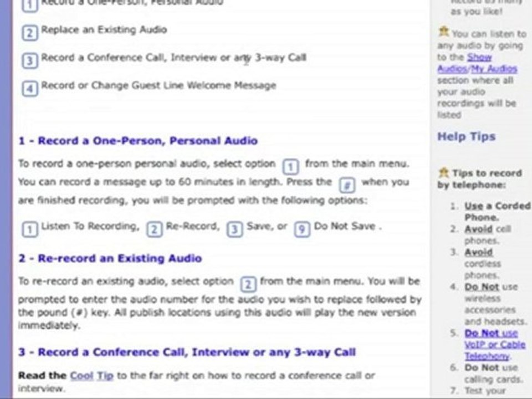This screenshot has height=399, width=532.
Task: Click the '3 - Record a Conference Call' section heading
Action: coord(187,352)
